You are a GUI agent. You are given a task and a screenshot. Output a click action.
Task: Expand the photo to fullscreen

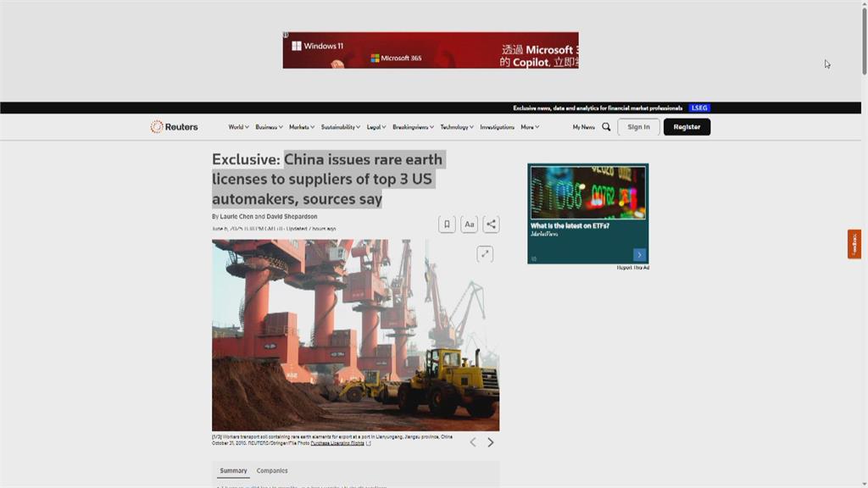click(485, 253)
